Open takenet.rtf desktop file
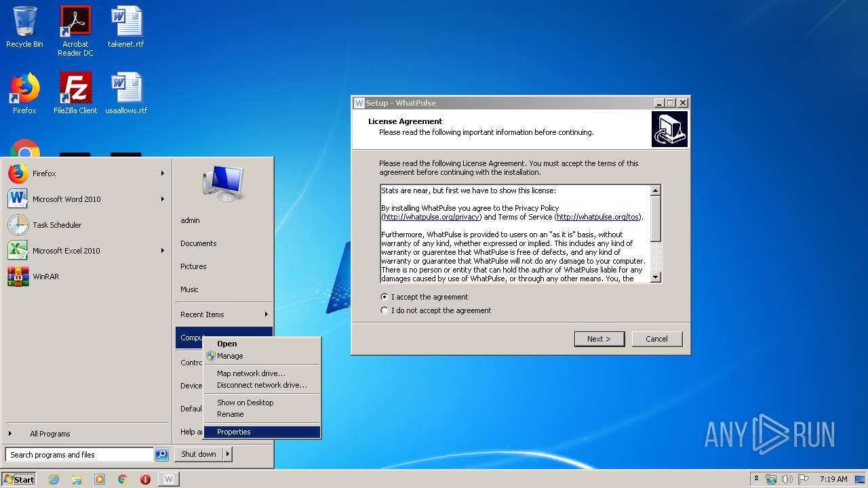868x488 pixels. coord(126,27)
